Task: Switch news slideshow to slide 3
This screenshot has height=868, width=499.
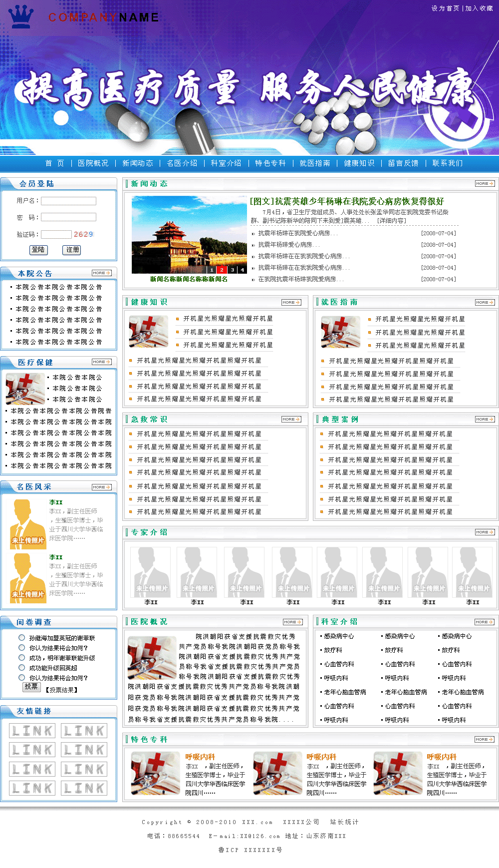Action: tap(232, 270)
